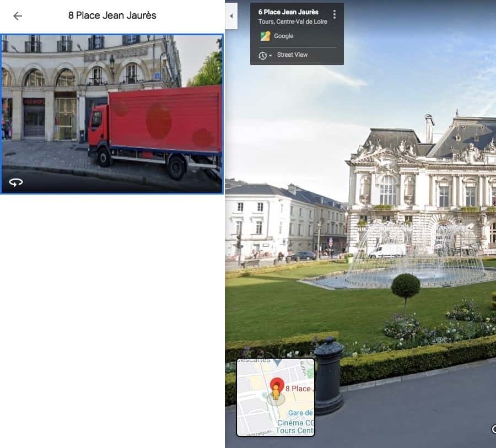Click "Cinéma CGR Tours Centre" label on minimap
496x448 pixels.
pyautogui.click(x=295, y=427)
